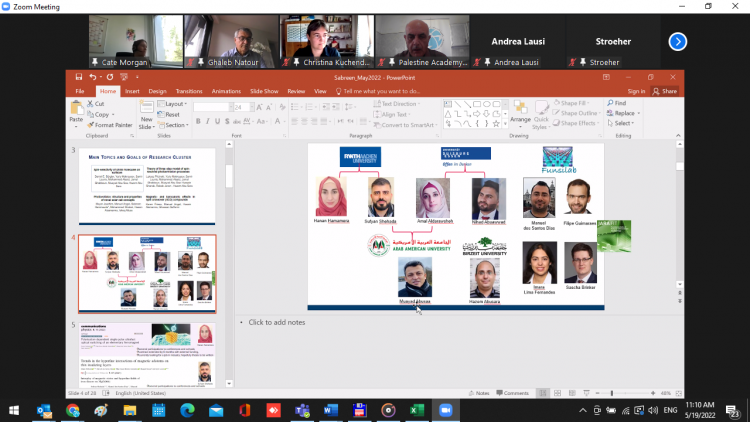Click the Paste clipboard icon
This screenshot has width=750, height=422.
click(x=76, y=108)
